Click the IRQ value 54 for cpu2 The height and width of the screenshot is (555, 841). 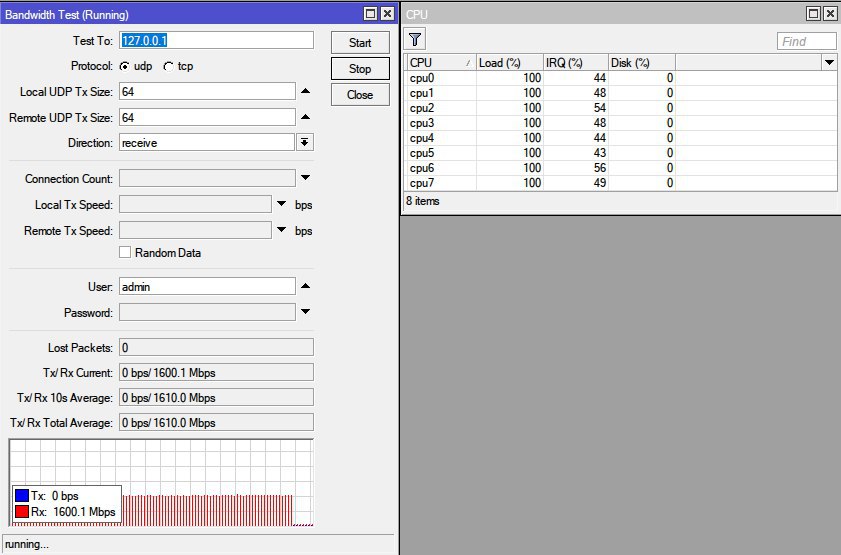600,108
